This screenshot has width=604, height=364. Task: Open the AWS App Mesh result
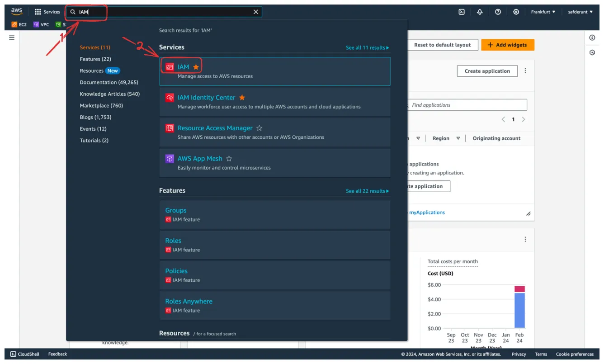275,163
